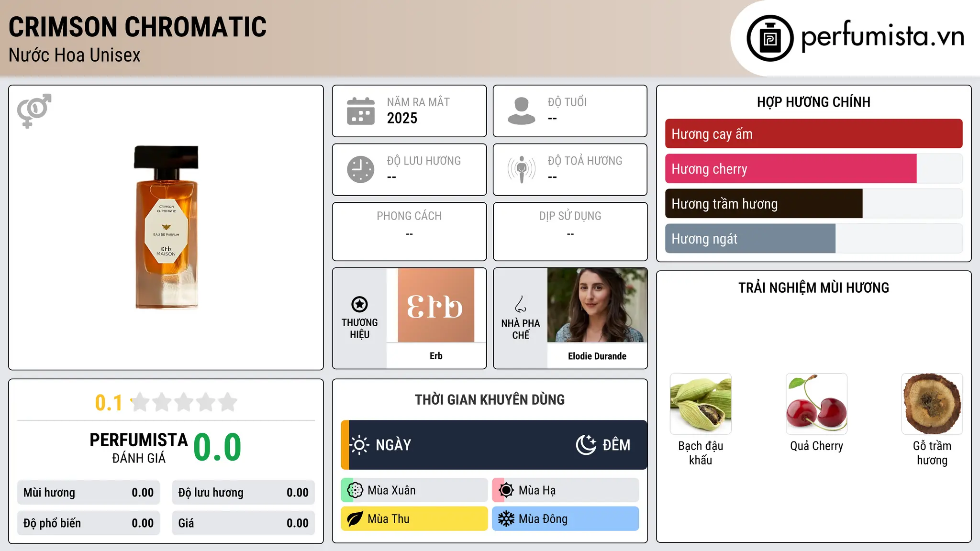Click the nose icon above Nhà pha chế
980x551 pixels.
pyautogui.click(x=521, y=304)
